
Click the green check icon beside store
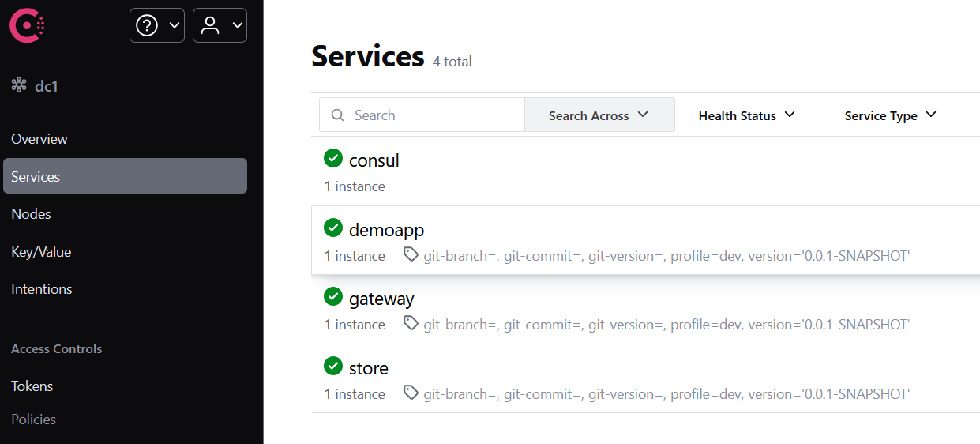[x=333, y=367]
